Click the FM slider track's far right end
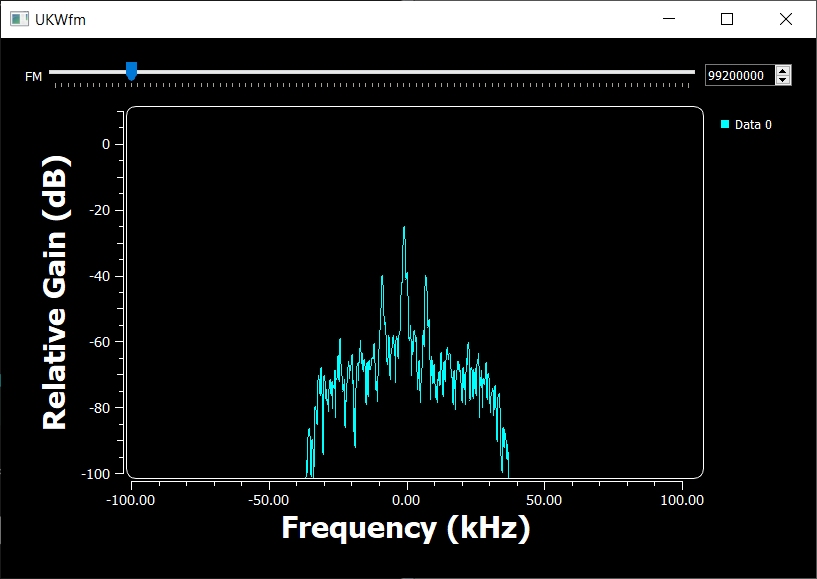The image size is (817, 579). pos(691,72)
